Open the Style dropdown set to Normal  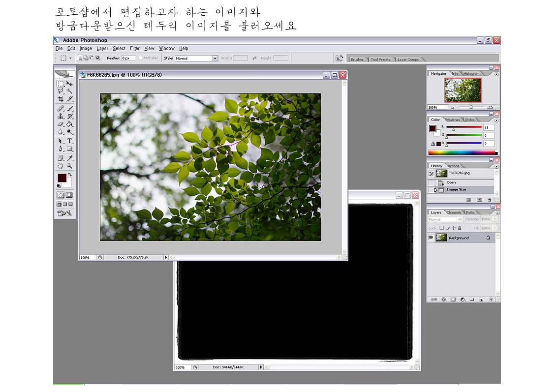tap(196, 58)
